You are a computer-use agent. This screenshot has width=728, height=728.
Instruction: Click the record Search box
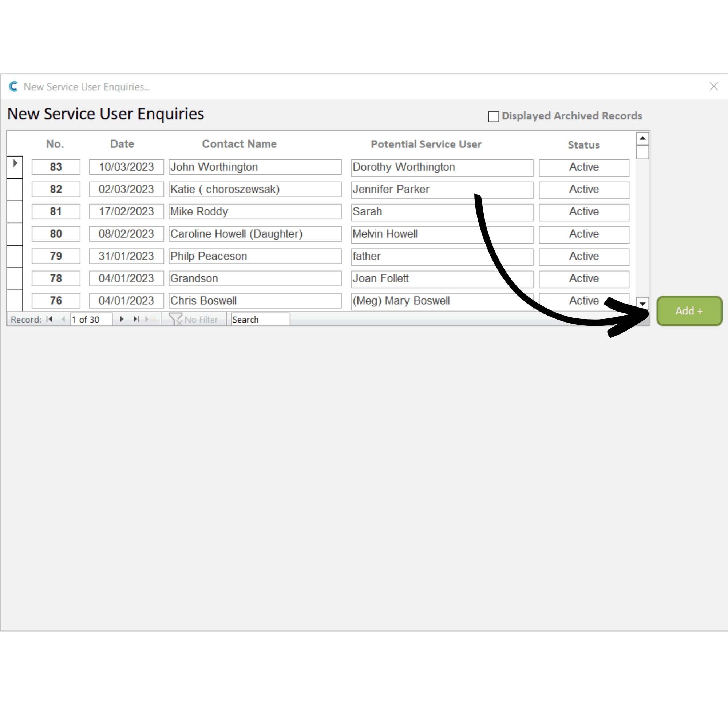click(260, 319)
